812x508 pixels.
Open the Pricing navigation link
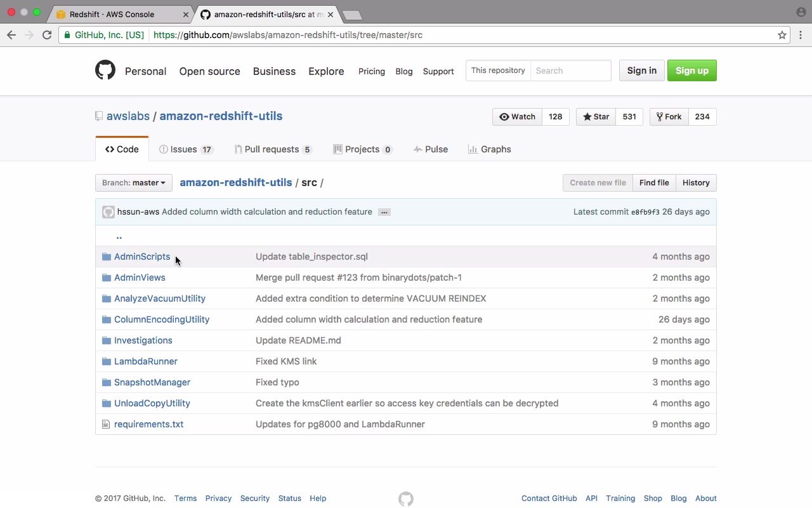click(x=372, y=71)
